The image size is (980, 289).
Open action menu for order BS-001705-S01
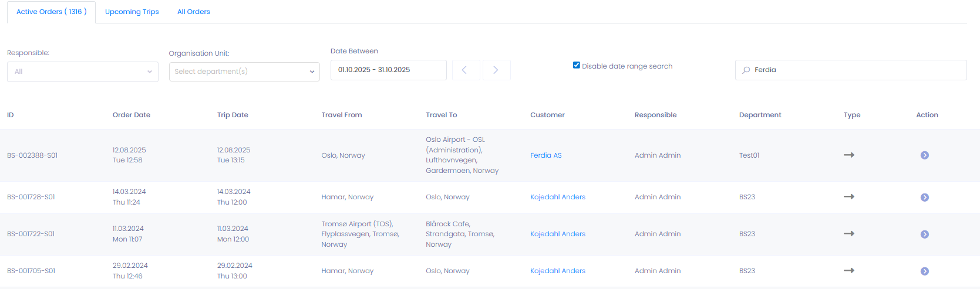[x=924, y=271]
